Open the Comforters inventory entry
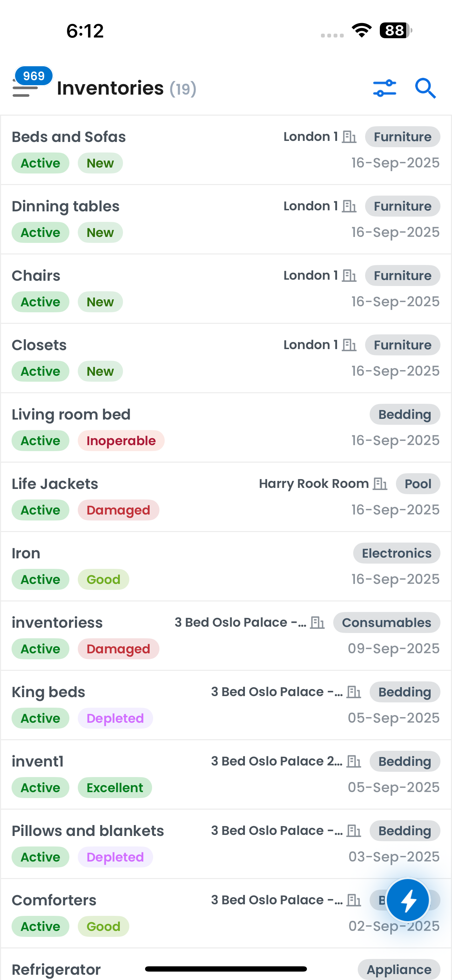Image resolution: width=452 pixels, height=980 pixels. [x=54, y=900]
